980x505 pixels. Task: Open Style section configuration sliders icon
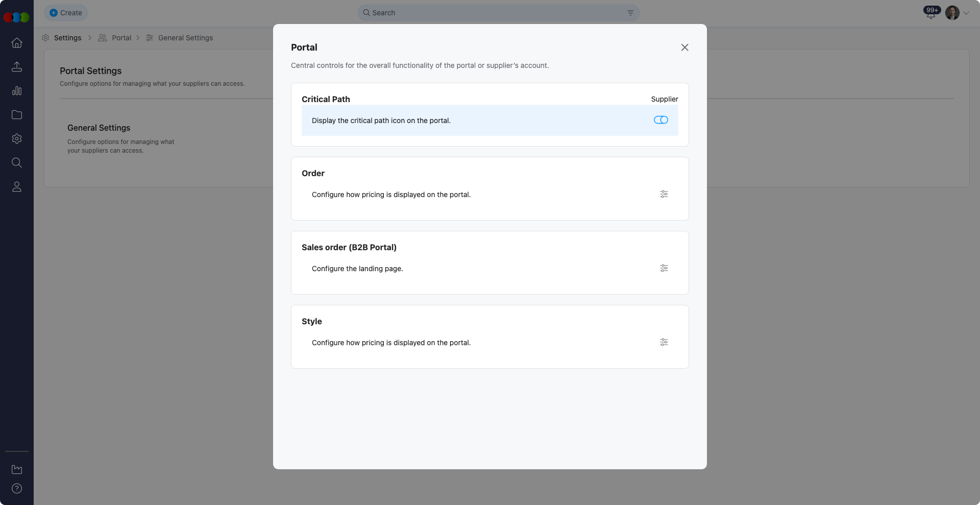pyautogui.click(x=664, y=342)
